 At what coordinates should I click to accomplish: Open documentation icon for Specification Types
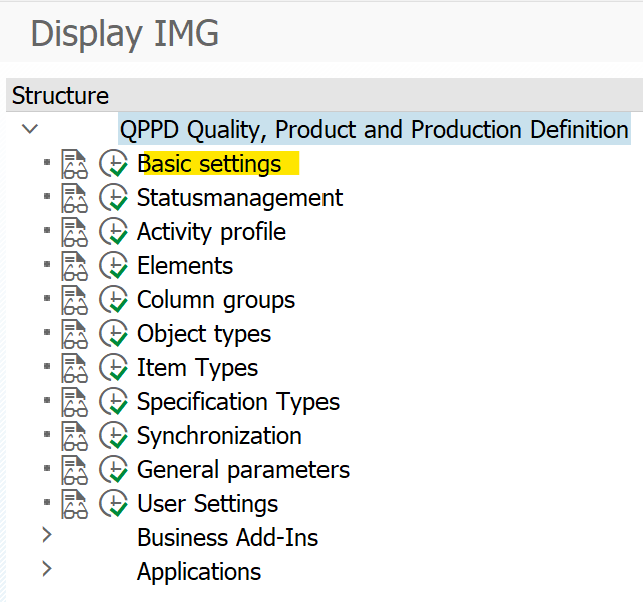[x=75, y=402]
